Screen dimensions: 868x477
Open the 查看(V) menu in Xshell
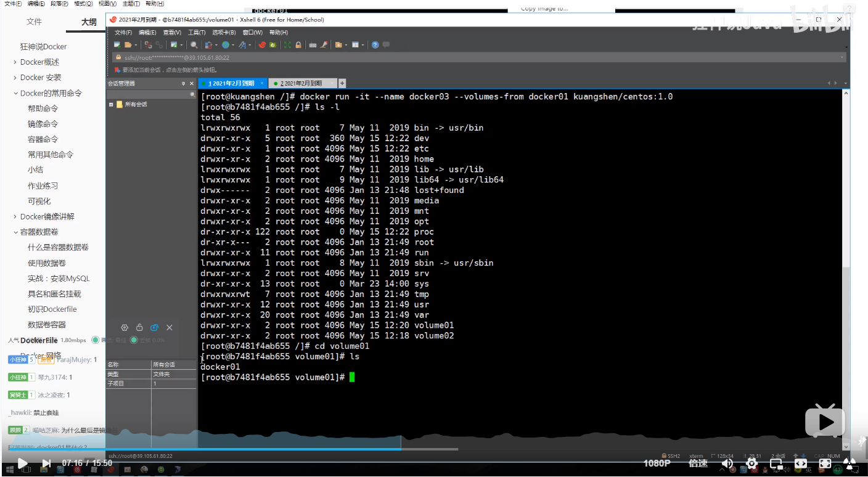click(172, 33)
